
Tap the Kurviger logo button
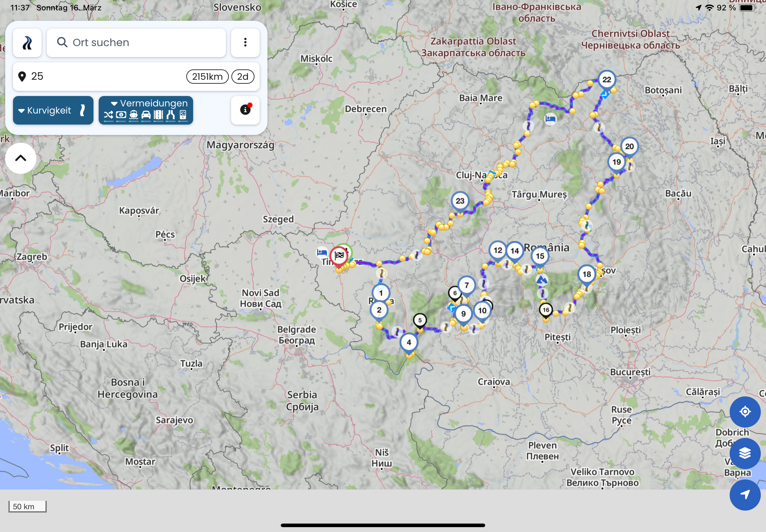[x=27, y=43]
